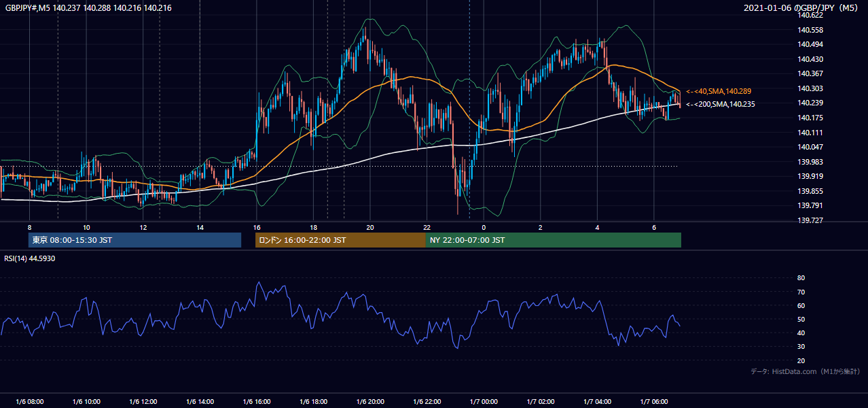Select the NY 22:00-07:00 JST session bar
Image resolution: width=868 pixels, height=408 pixels.
554,240
